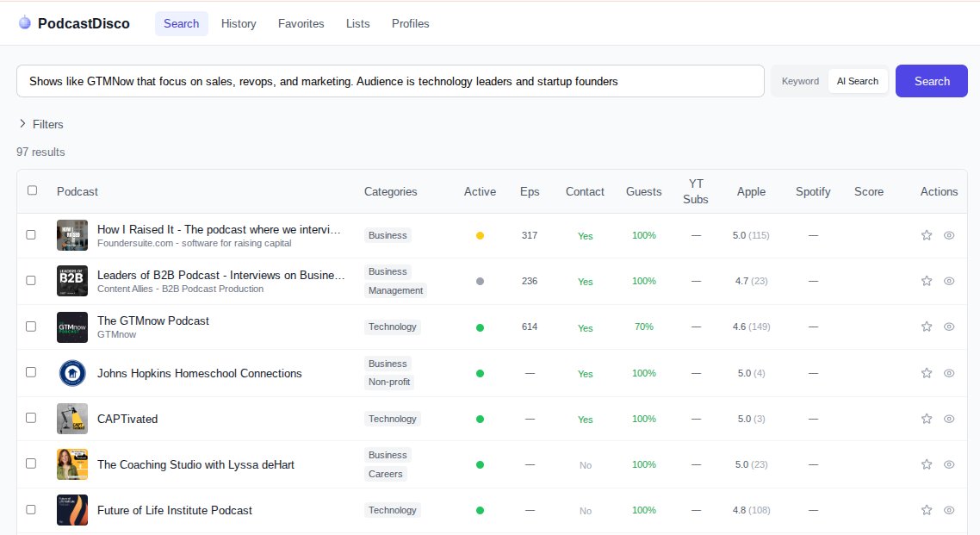Viewport: 980px width, 535px height.
Task: View Leaders of B2B Podcast via eye icon
Action: (x=949, y=281)
